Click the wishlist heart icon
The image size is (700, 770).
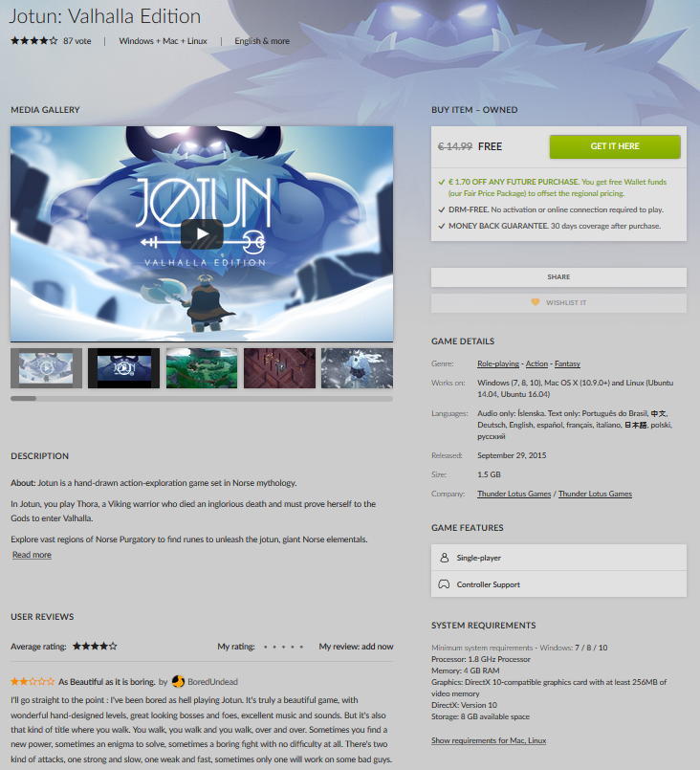tap(536, 302)
